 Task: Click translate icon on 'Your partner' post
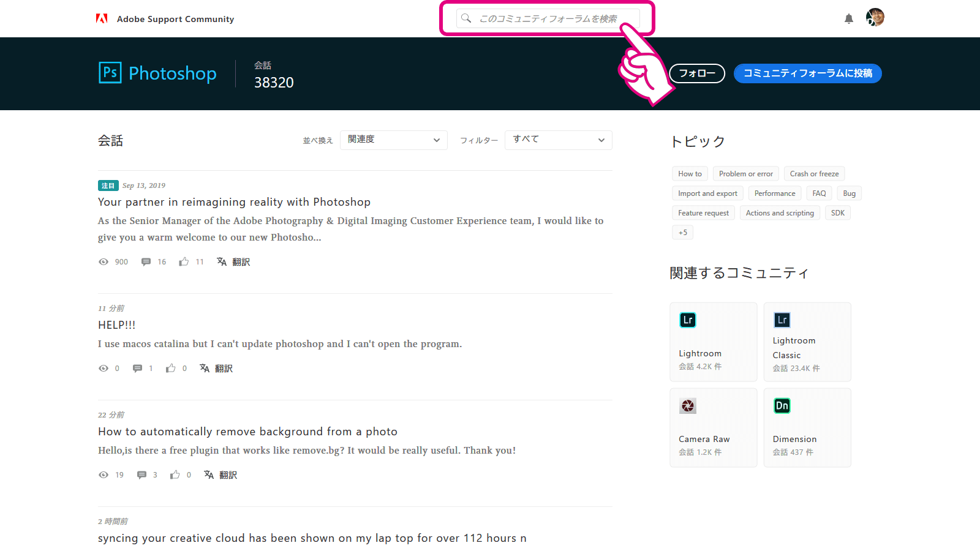(x=222, y=261)
